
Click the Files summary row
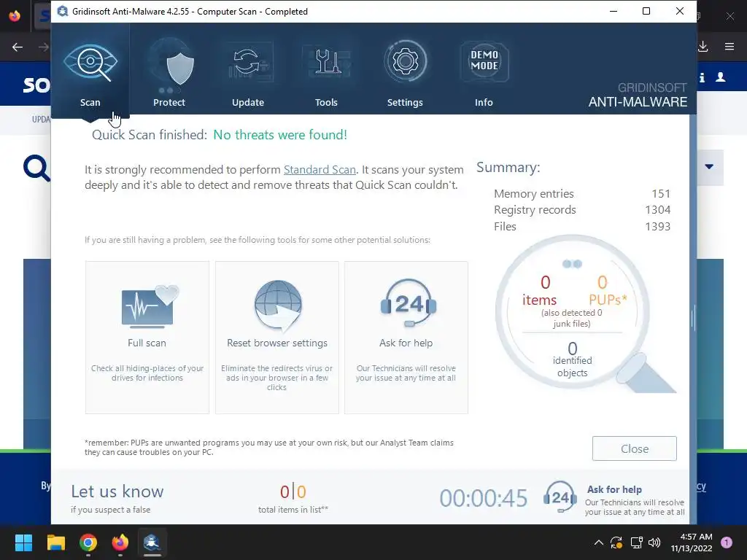point(581,226)
